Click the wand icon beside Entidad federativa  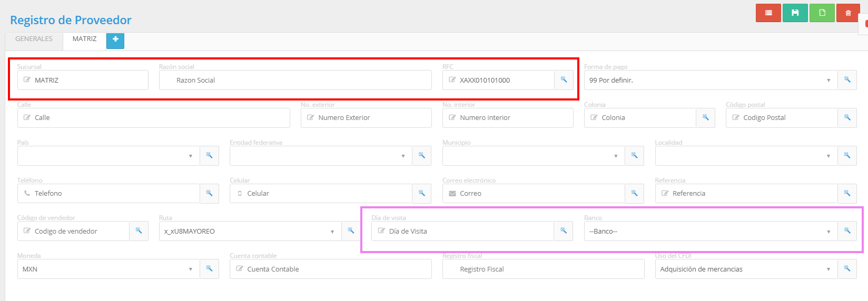[421, 156]
